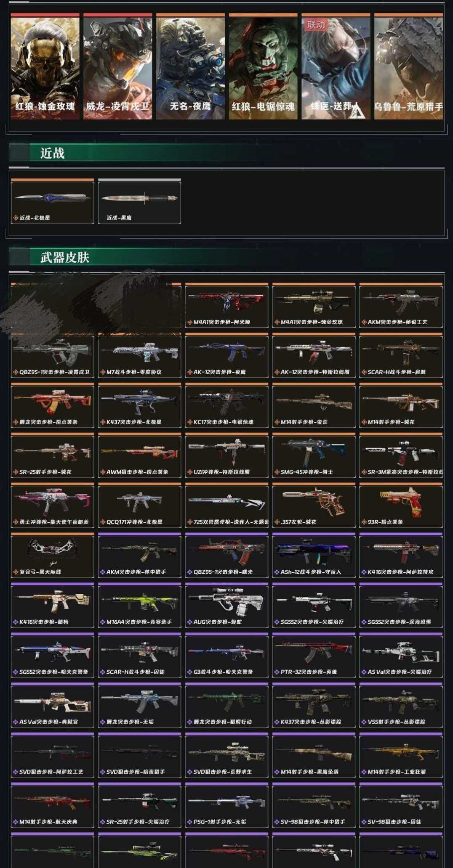This screenshot has width=453, height=868.
Task: Click the M14射手步枪-工业狂潮 gold rifle skin
Action: point(401,756)
